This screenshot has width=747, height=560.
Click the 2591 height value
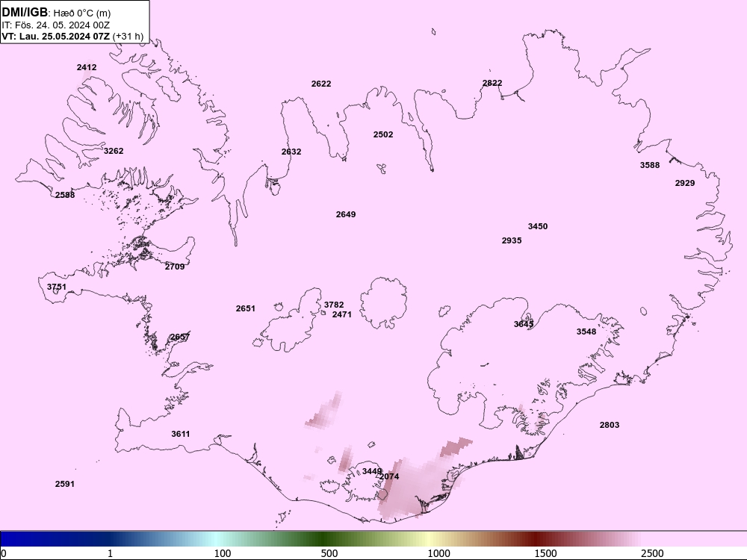tap(65, 485)
